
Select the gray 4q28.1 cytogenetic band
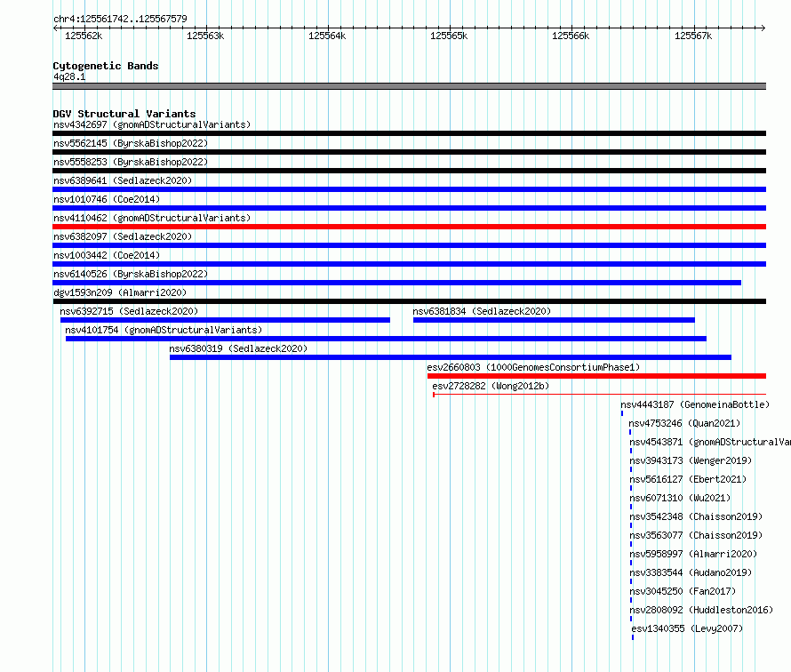tap(409, 86)
